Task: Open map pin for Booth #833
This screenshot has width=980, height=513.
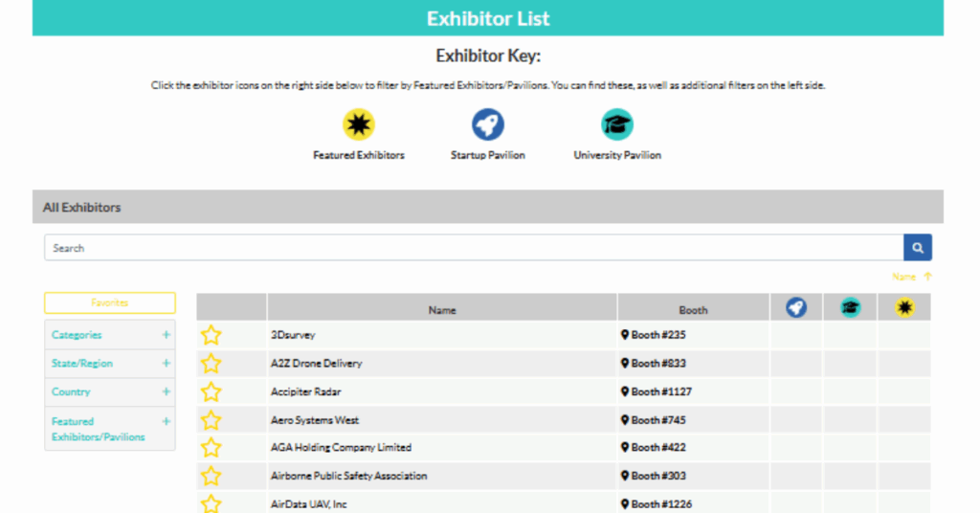Action: click(624, 363)
